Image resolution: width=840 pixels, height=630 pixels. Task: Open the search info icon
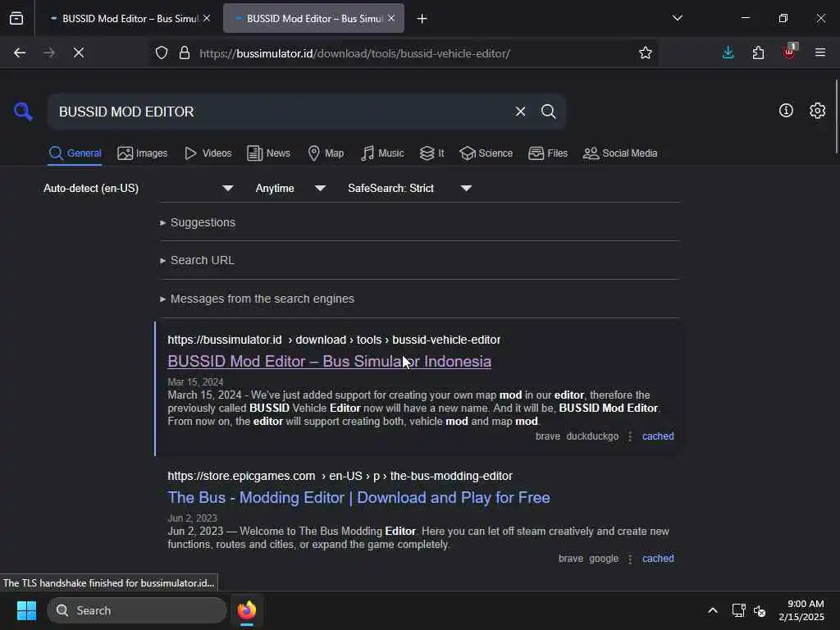coord(786,111)
